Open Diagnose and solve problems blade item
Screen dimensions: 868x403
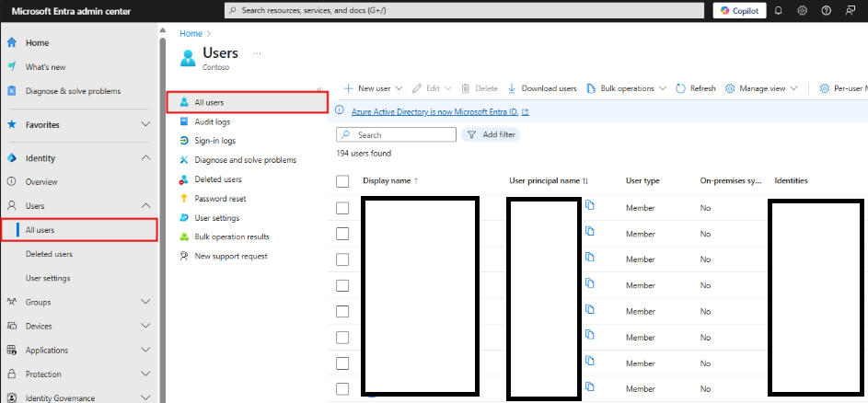(x=246, y=160)
